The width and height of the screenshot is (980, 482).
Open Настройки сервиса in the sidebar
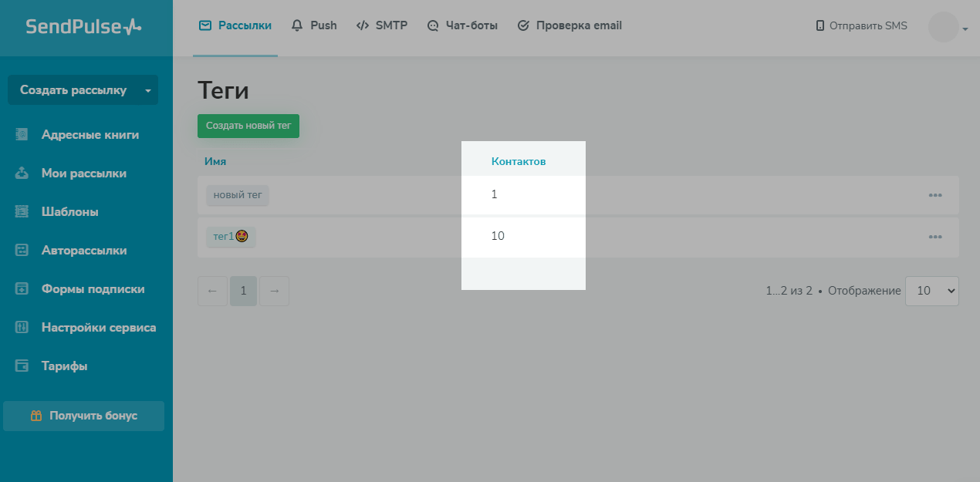tap(98, 328)
